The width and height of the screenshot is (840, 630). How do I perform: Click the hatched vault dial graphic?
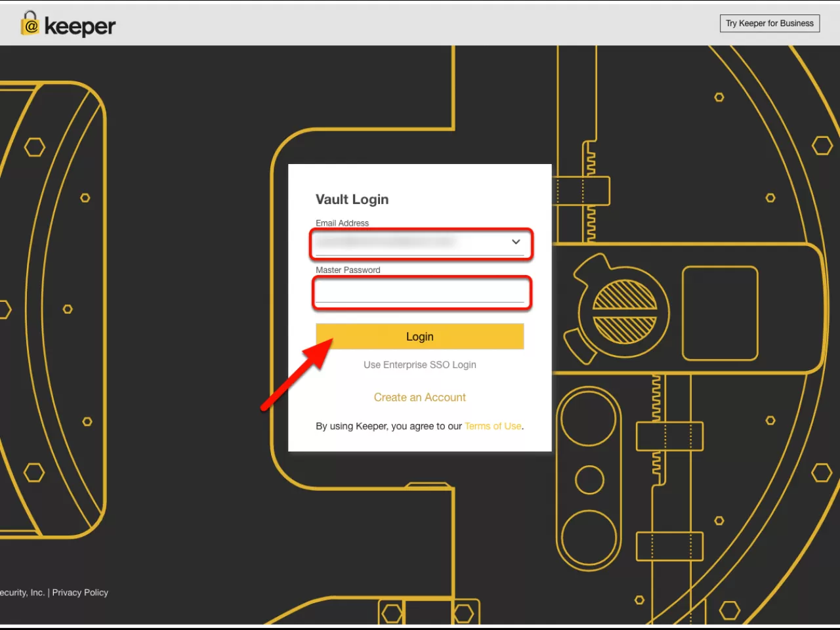[624, 312]
